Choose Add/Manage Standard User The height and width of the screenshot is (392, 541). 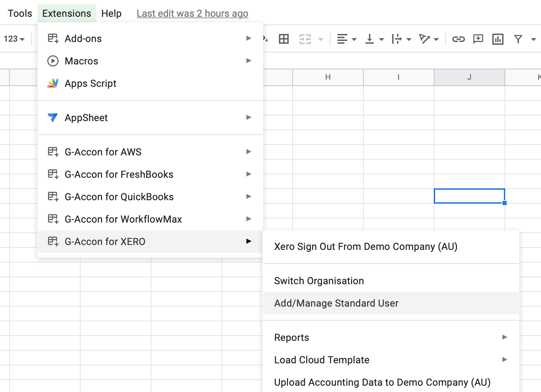click(x=391, y=303)
